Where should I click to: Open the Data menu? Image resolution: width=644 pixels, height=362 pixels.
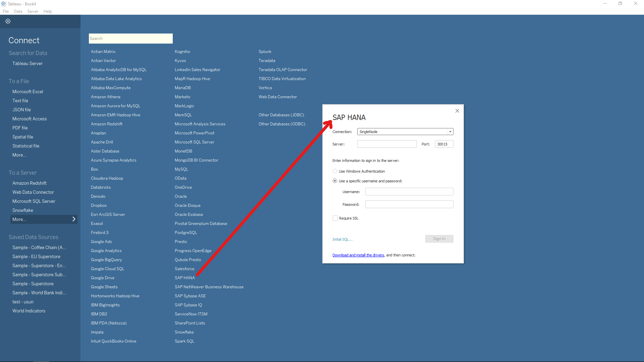18,11
